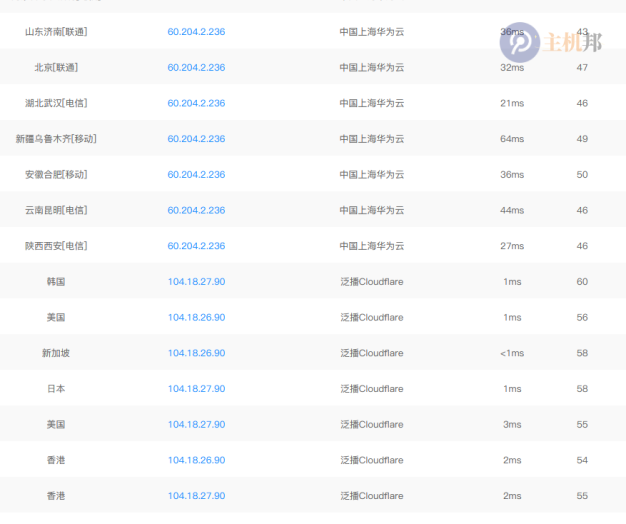Click the 3ms 美国 row IP link
The image size is (626, 524).
tap(196, 425)
